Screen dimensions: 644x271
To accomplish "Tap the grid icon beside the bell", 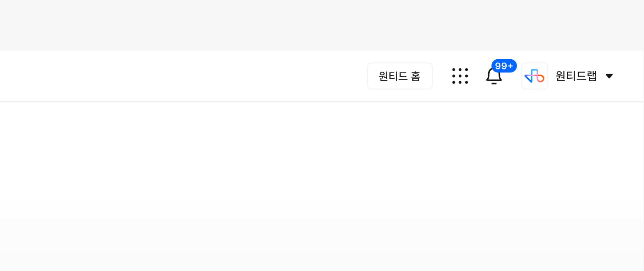I will (x=460, y=76).
